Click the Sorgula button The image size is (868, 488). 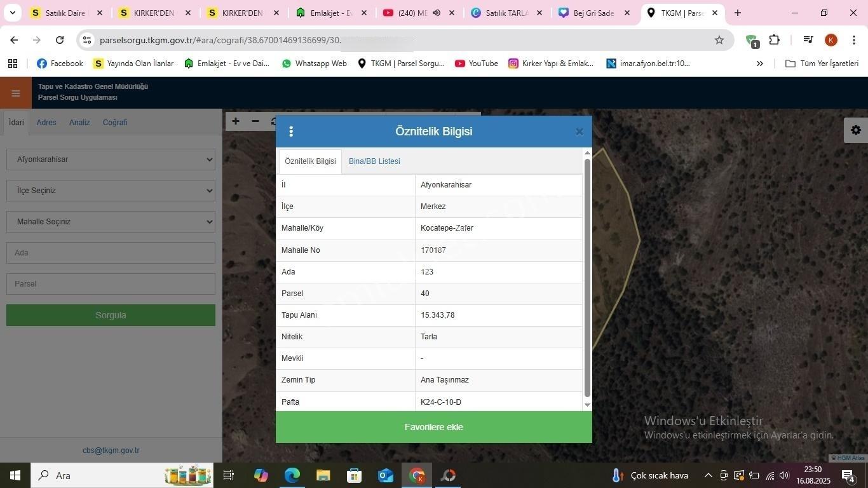111,315
